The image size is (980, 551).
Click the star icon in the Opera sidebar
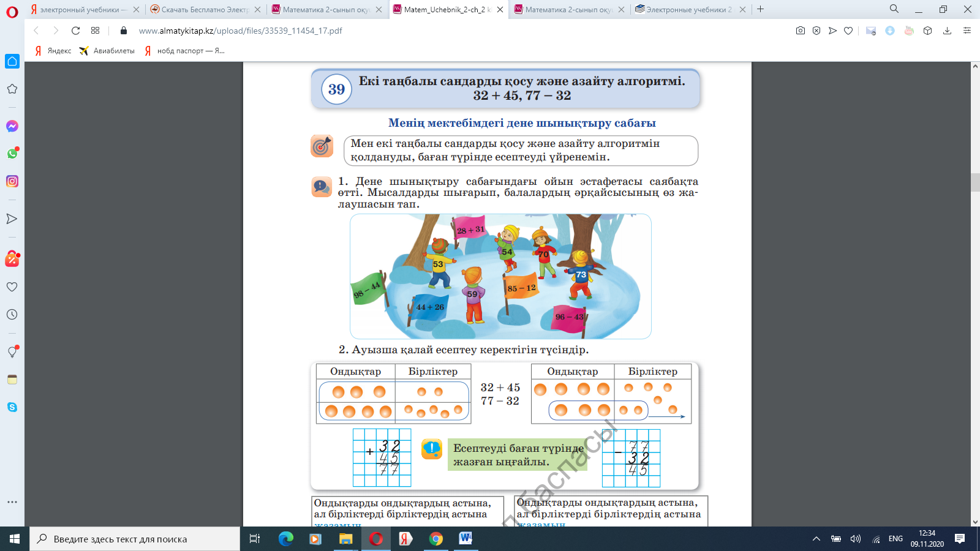coord(12,89)
